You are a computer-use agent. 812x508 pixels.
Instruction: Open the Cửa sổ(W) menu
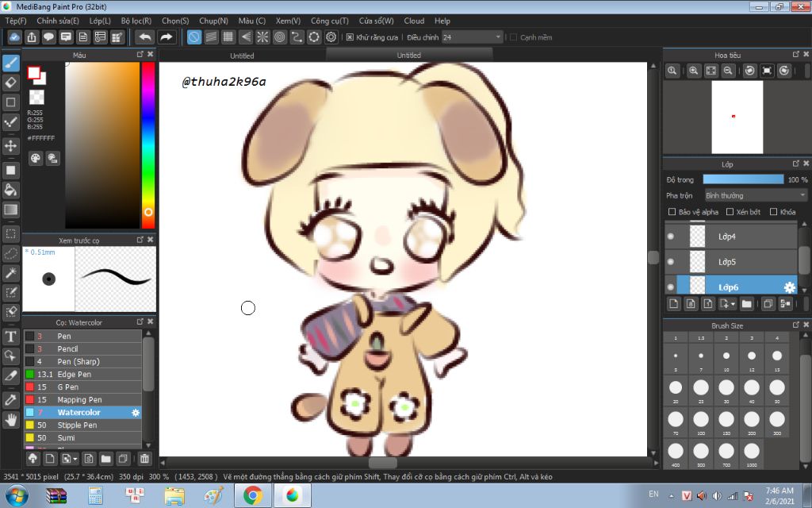pos(377,21)
